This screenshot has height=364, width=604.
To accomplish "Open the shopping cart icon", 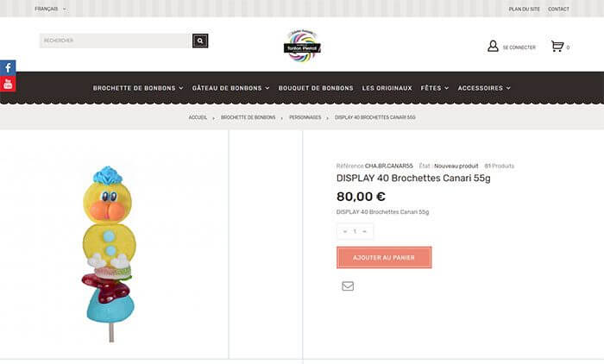I will point(557,47).
